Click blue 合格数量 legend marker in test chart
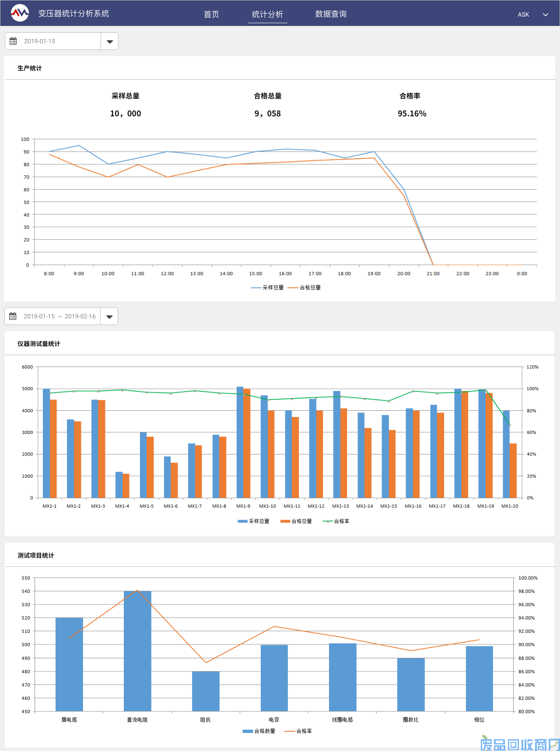Screen dimensions: 560x751 coord(248,731)
